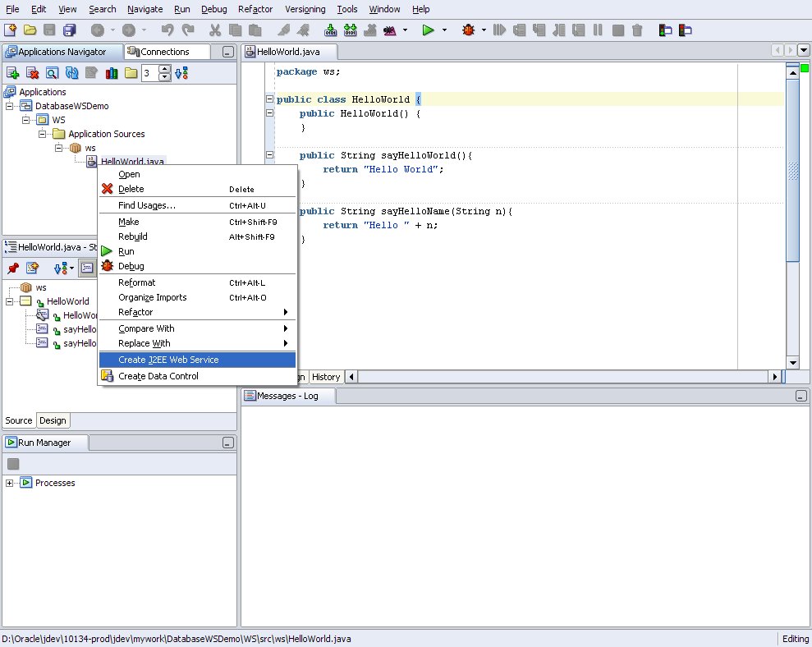
Task: Click the New View icon in Structure pane
Action: [x=33, y=268]
